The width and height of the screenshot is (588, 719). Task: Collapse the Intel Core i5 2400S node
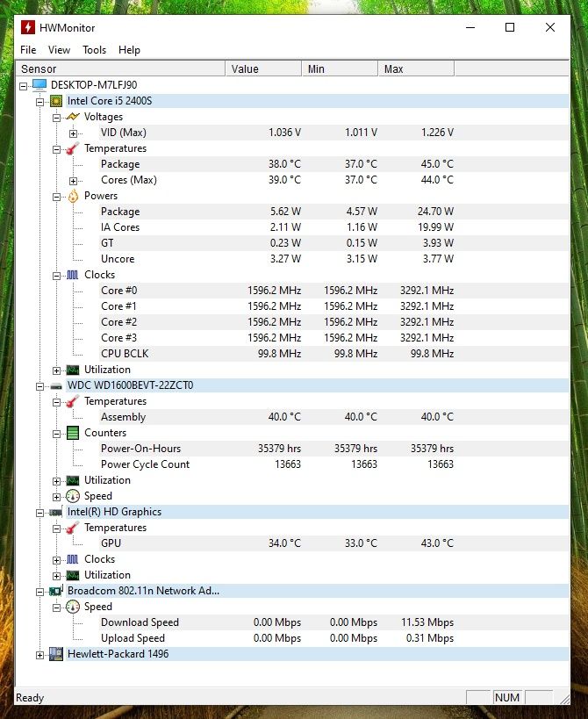pos(39,102)
